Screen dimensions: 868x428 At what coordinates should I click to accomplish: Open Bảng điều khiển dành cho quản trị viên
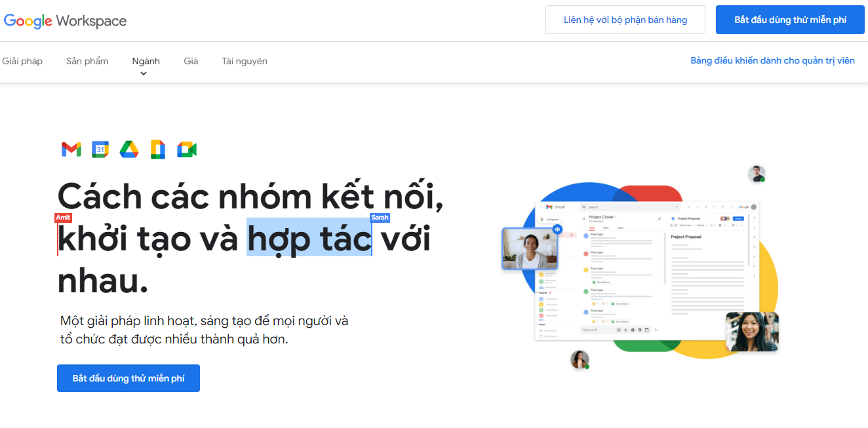[772, 60]
